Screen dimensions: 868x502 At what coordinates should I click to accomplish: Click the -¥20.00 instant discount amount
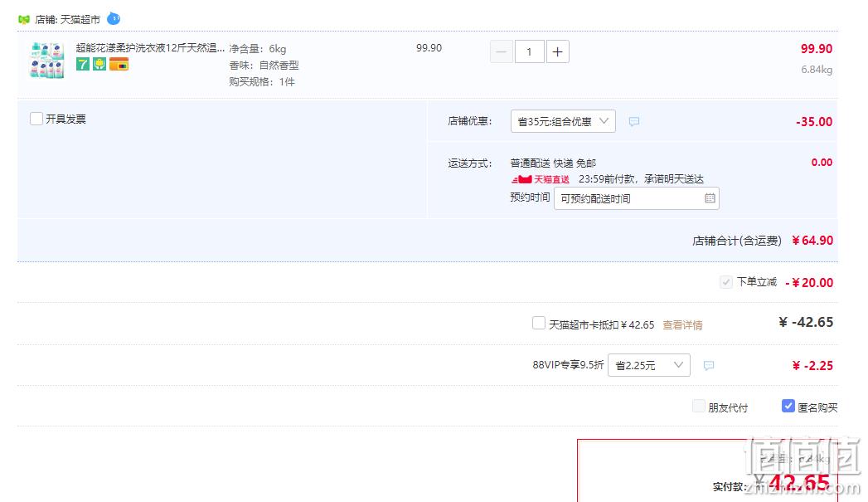coord(809,283)
